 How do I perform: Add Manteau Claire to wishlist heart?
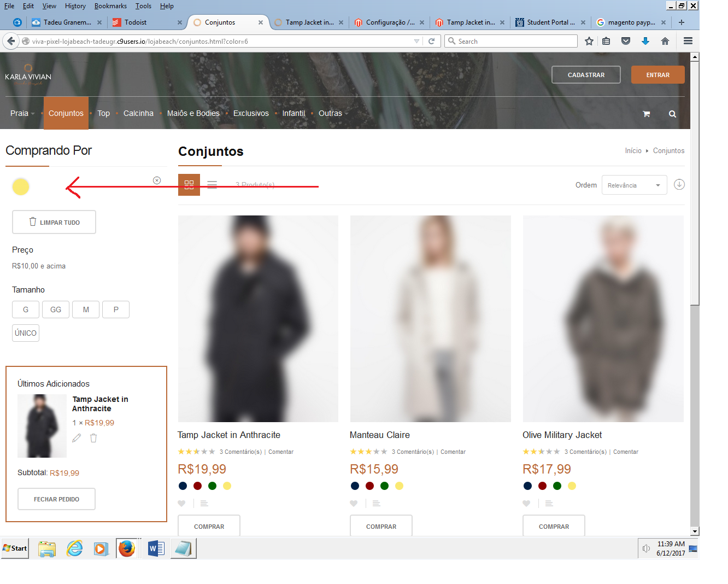coord(354,504)
